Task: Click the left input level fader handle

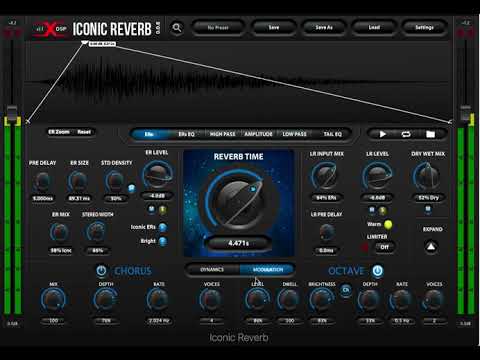Action: click(x=12, y=113)
